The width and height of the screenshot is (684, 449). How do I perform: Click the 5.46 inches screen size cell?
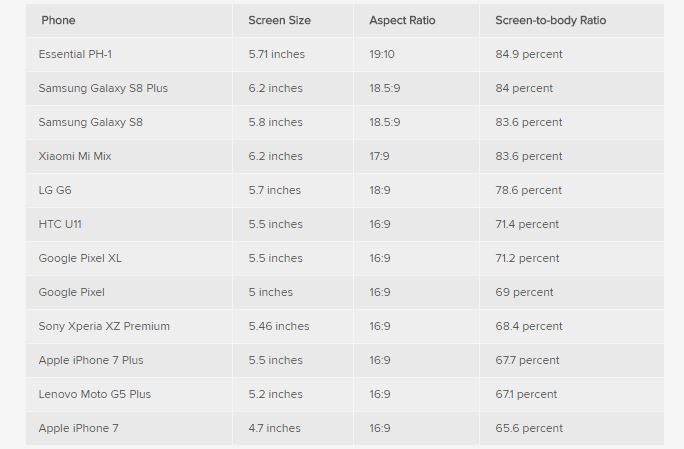point(279,326)
